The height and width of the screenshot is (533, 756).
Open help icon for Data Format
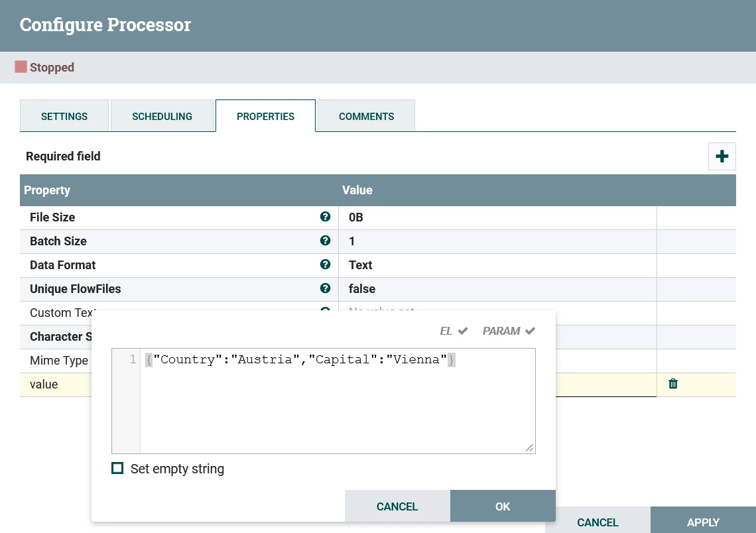click(x=326, y=264)
